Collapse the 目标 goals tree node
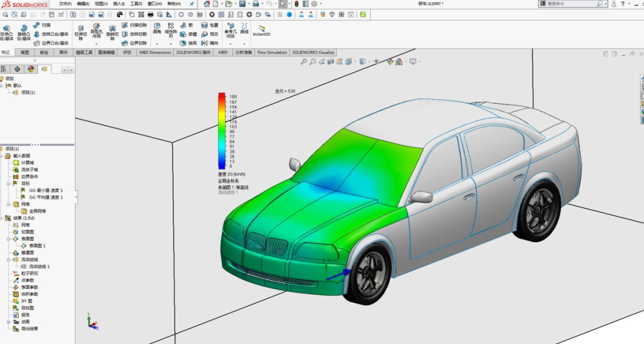 8,183
